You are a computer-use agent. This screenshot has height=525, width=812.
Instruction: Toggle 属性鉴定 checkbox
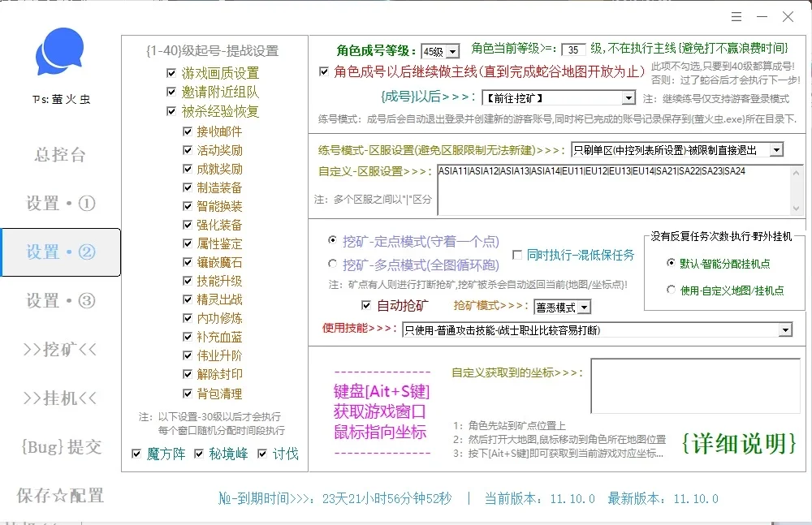pos(188,243)
